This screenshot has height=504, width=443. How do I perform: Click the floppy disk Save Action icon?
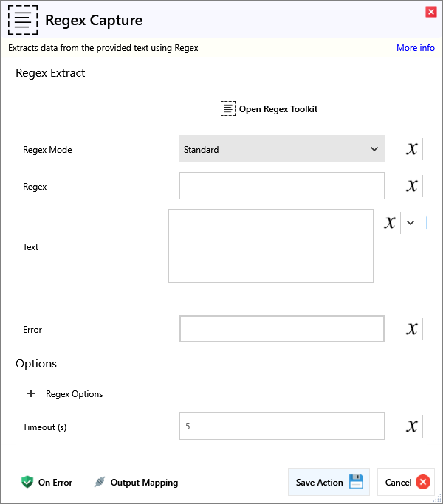pos(356,482)
